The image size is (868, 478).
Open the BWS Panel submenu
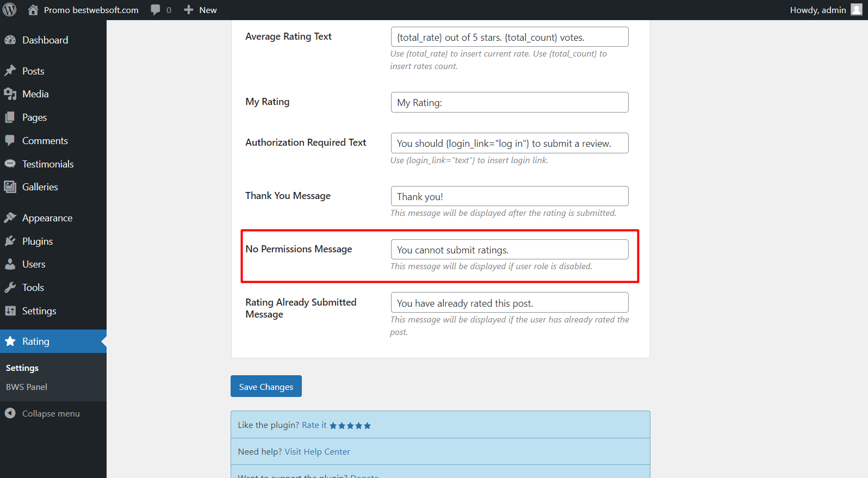(27, 387)
